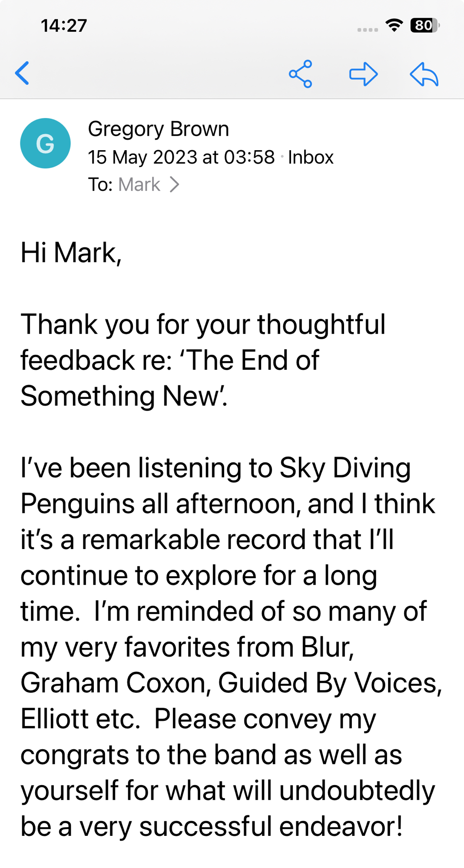Tap the 15 May 2023 timestamp

click(181, 157)
